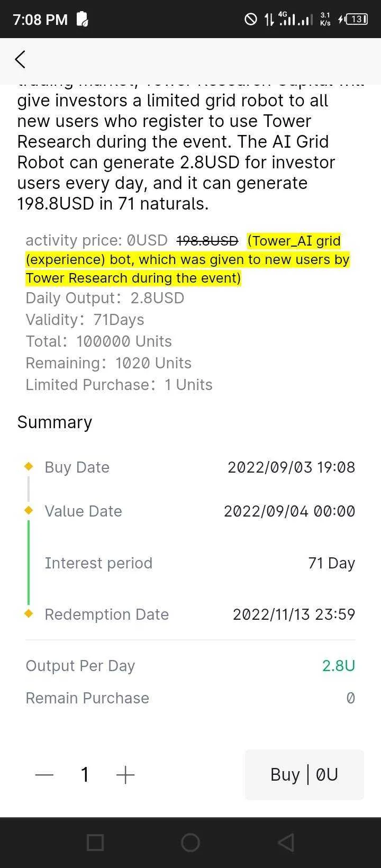
Task: Tap the struck-through 198.8USD price
Action: coord(207,241)
